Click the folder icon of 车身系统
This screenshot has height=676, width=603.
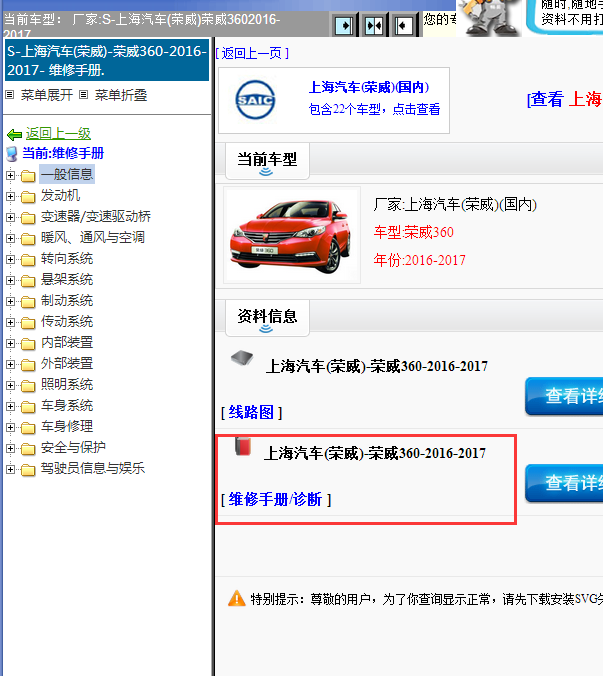pyautogui.click(x=28, y=407)
